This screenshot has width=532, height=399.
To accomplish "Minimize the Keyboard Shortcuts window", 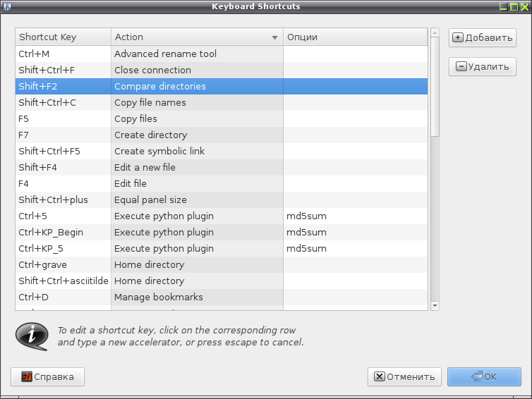I will click(504, 7).
